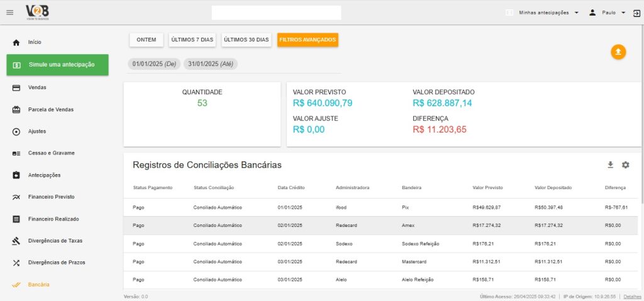The height and width of the screenshot is (301, 644).
Task: Select the Redecard Amex table row
Action: click(x=380, y=225)
